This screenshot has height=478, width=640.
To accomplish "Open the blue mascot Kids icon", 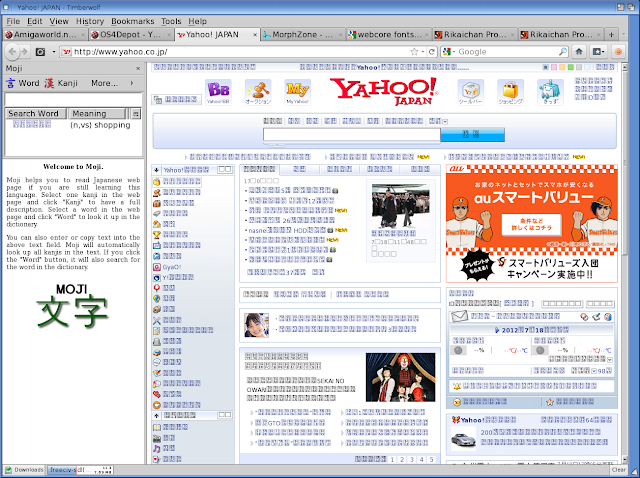I will 550,92.
